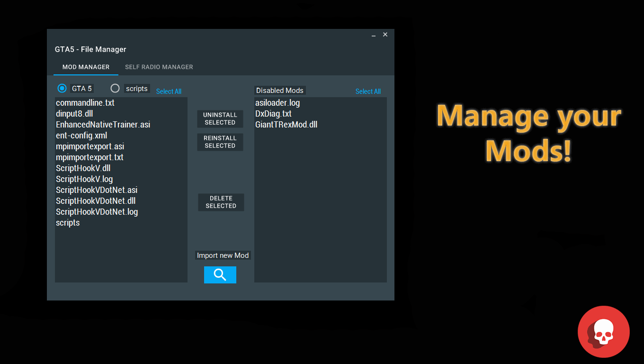Select the scripts radio button
This screenshot has height=364, width=644.
coord(115,88)
